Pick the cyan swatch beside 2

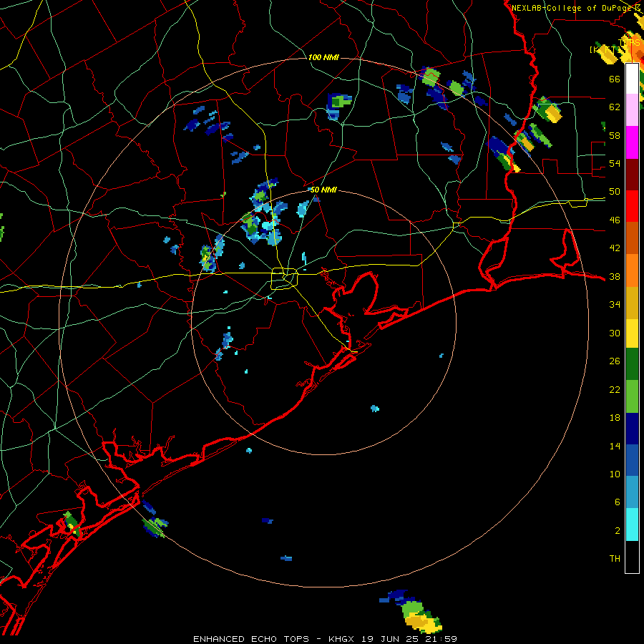(x=632, y=525)
